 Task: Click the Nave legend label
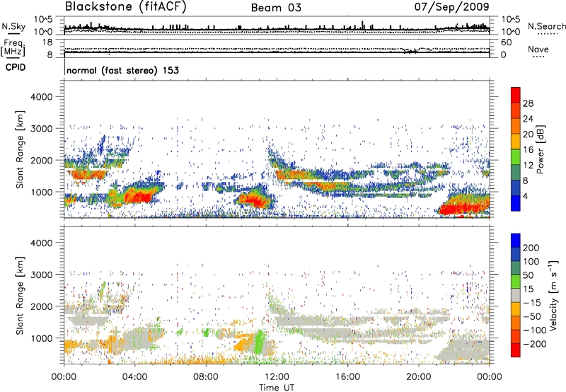(538, 50)
